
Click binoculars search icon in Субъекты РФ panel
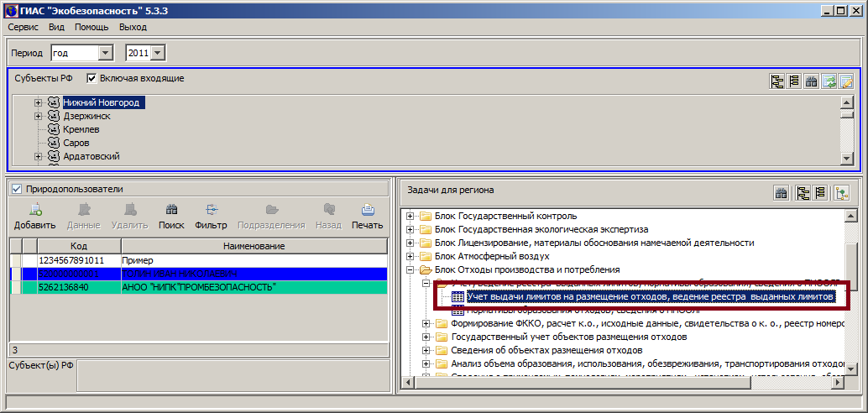click(x=811, y=81)
